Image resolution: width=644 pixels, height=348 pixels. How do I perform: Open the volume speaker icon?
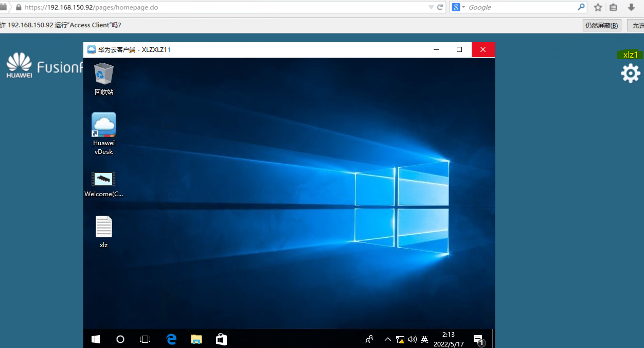[412, 340]
